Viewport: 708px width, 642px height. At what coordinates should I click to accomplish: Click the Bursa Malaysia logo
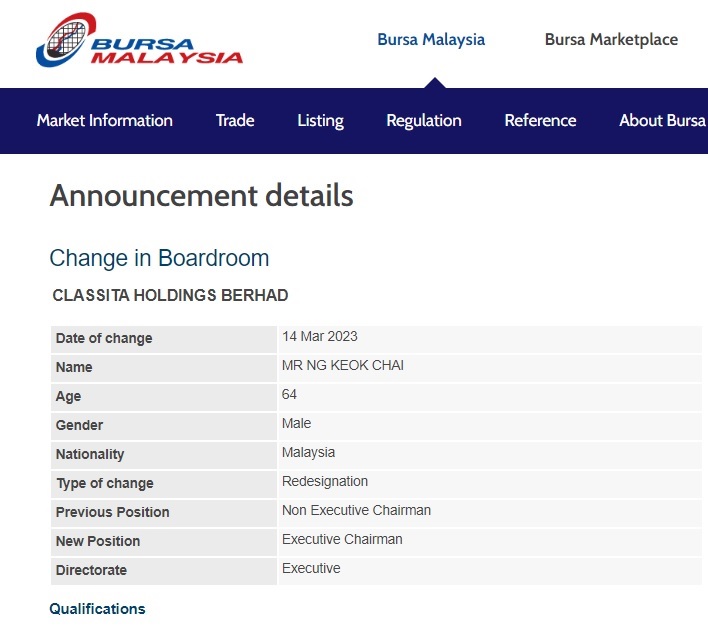tap(139, 40)
